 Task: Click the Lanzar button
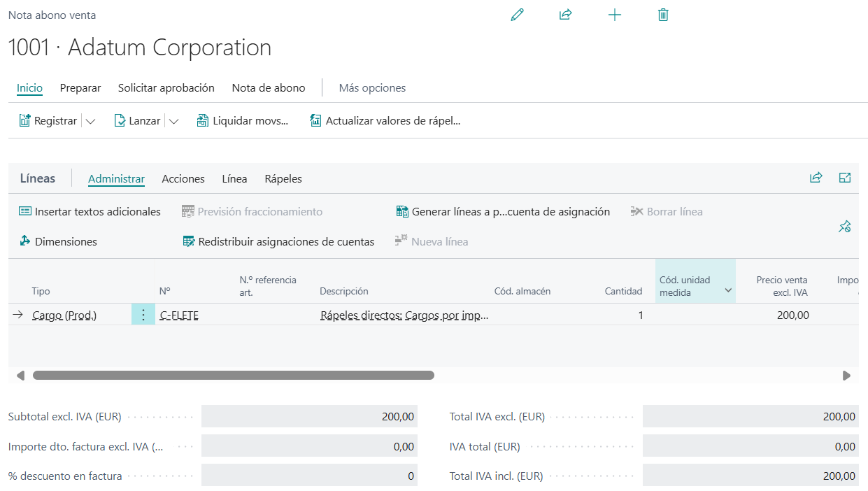[137, 121]
